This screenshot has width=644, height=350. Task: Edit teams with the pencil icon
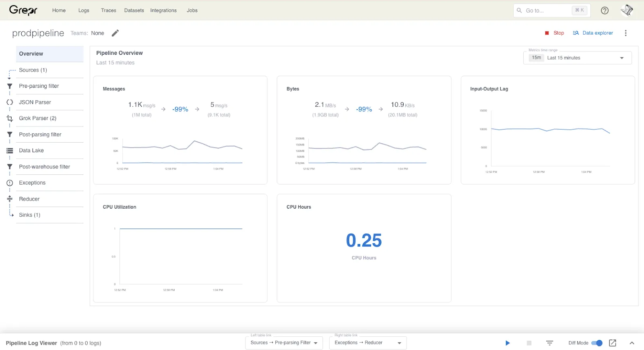coord(115,33)
